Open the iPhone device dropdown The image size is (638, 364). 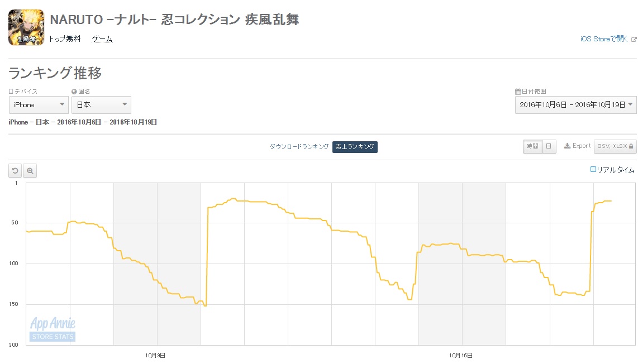(39, 105)
